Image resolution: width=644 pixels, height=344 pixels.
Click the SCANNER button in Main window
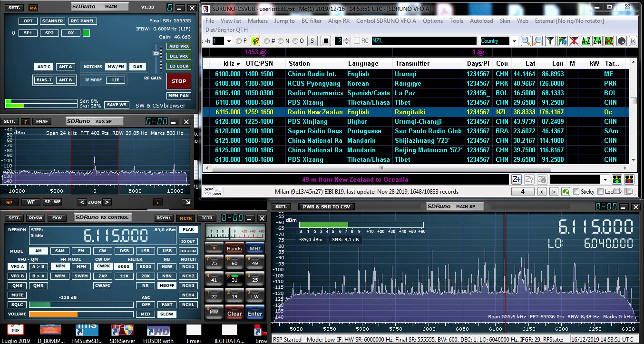(x=52, y=21)
